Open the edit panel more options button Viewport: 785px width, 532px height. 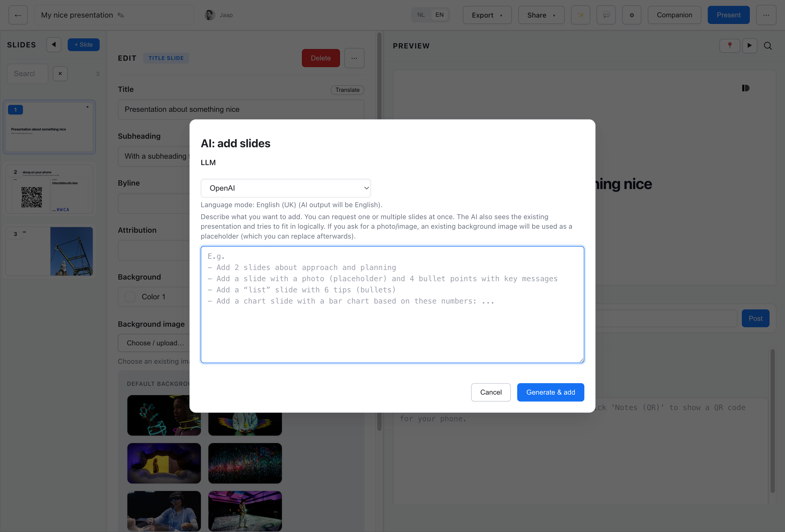[x=354, y=58]
